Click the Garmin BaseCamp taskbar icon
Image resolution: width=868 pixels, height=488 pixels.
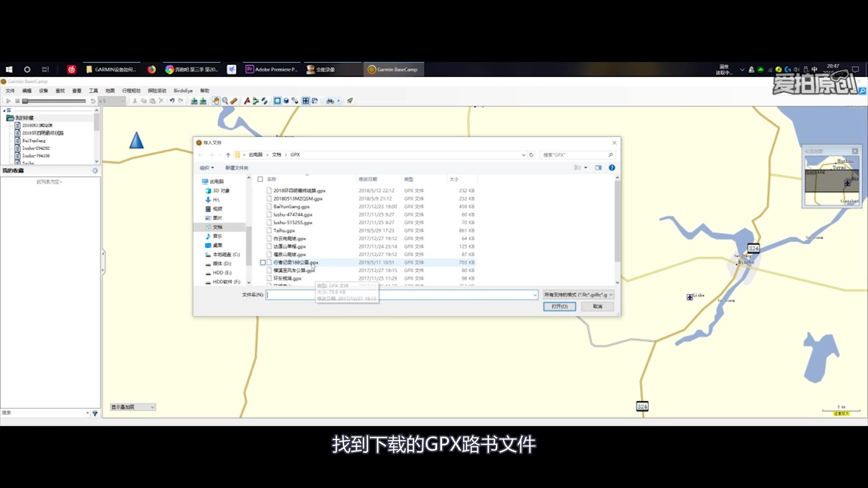(x=392, y=69)
